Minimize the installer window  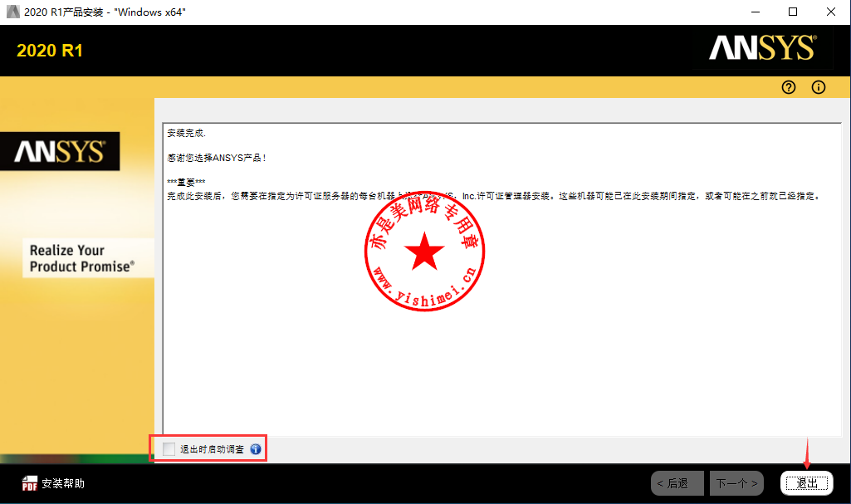coord(756,12)
